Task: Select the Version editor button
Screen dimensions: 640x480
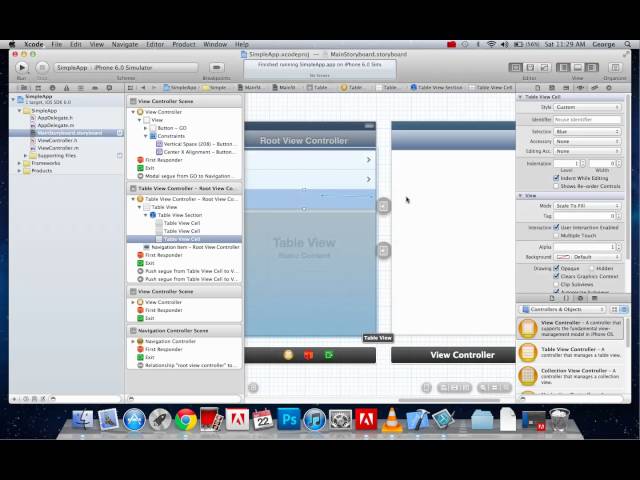Action: coord(544,67)
